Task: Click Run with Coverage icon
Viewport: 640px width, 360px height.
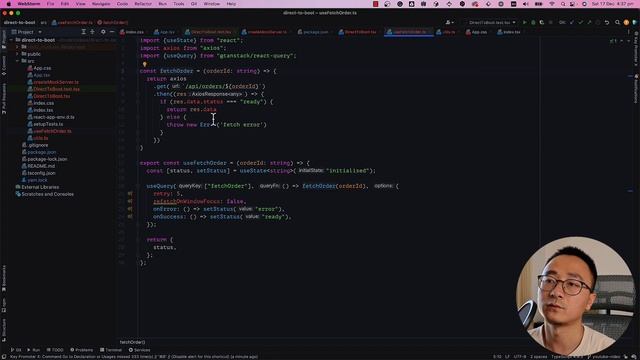Action: 542,22
